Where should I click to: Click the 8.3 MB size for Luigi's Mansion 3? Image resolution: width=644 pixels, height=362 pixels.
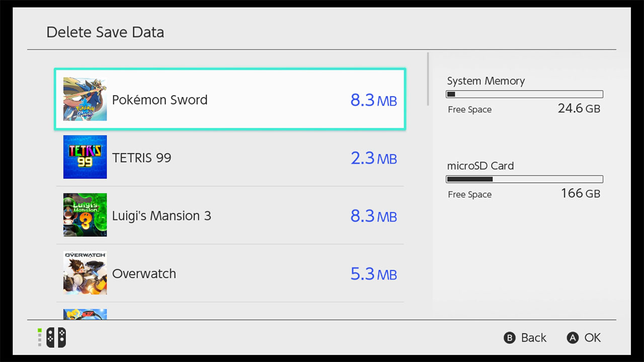pos(374,216)
